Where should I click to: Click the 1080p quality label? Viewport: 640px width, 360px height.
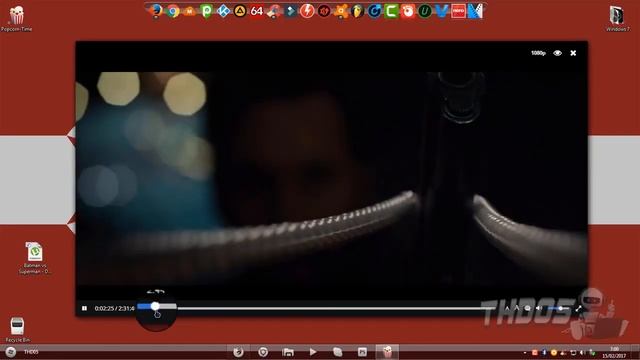[x=538, y=53]
